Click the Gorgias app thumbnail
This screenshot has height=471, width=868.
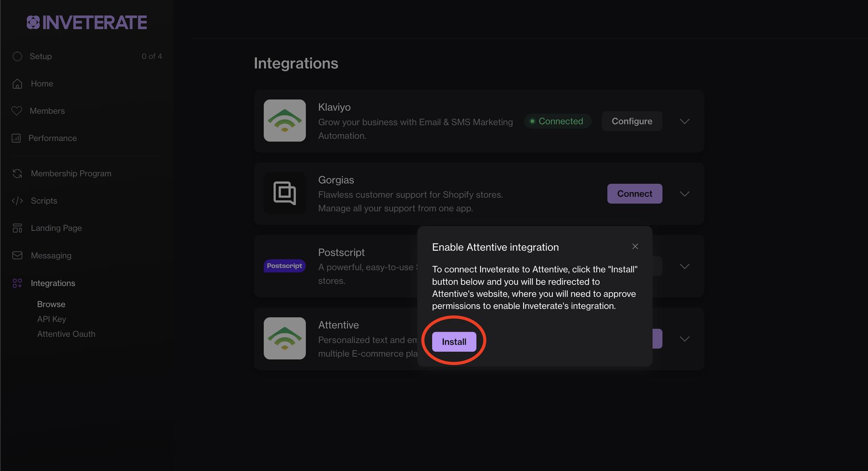[x=284, y=193]
